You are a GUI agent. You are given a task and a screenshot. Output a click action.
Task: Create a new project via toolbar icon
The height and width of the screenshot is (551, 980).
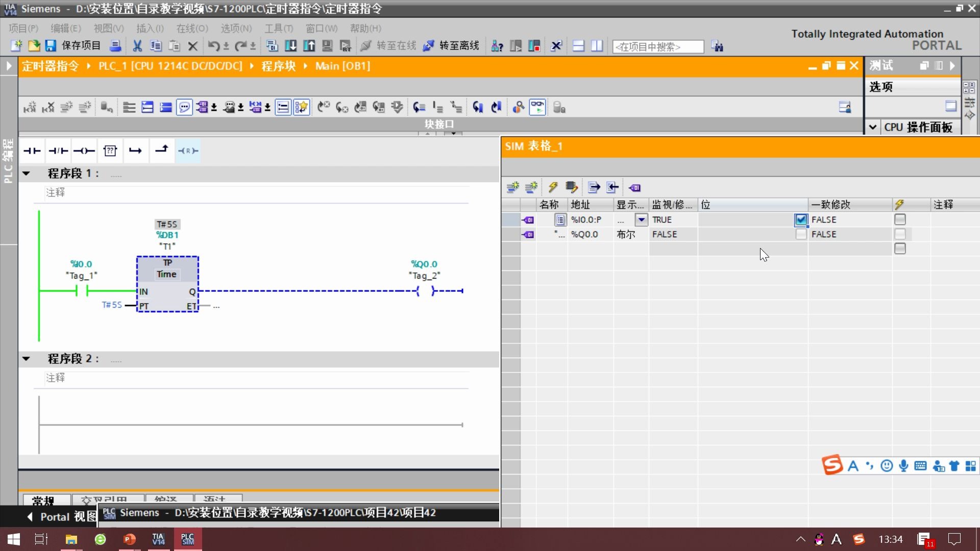[x=16, y=46]
